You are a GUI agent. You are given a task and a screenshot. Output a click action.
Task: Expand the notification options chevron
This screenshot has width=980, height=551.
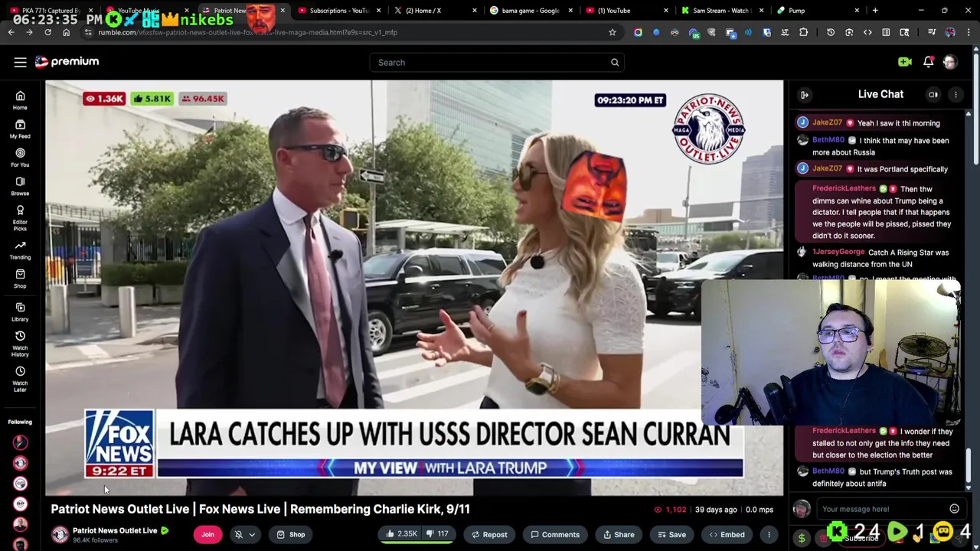pyautogui.click(x=252, y=535)
